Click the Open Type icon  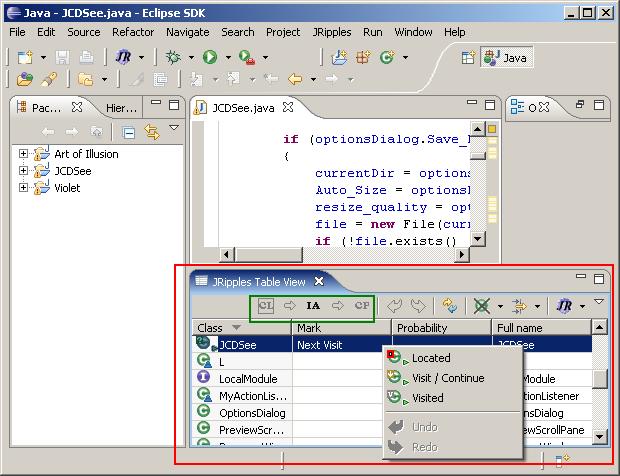click(25, 79)
